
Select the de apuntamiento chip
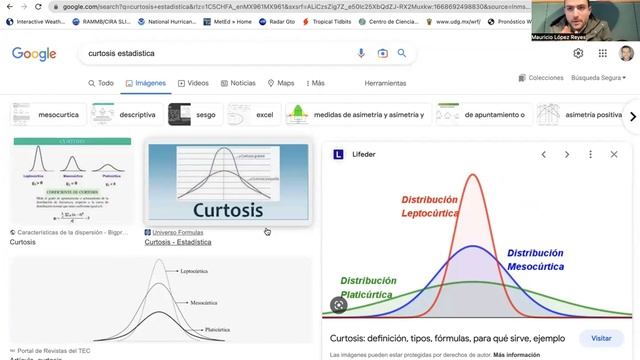[x=484, y=115]
